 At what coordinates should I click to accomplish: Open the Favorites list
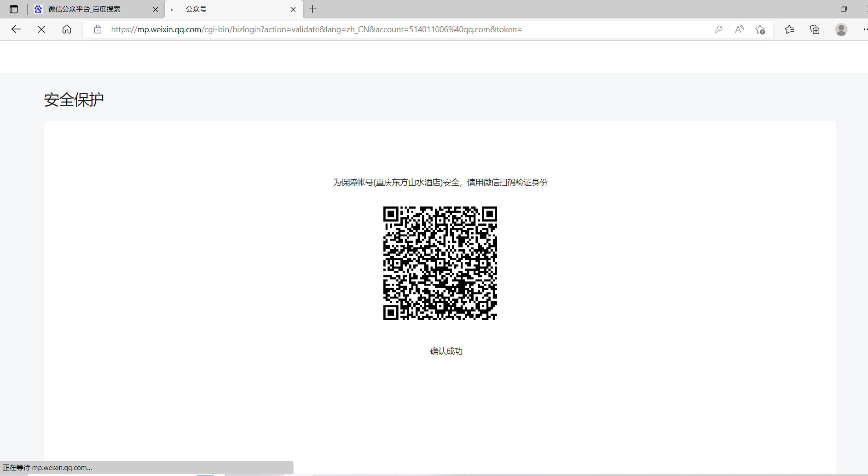(789, 29)
